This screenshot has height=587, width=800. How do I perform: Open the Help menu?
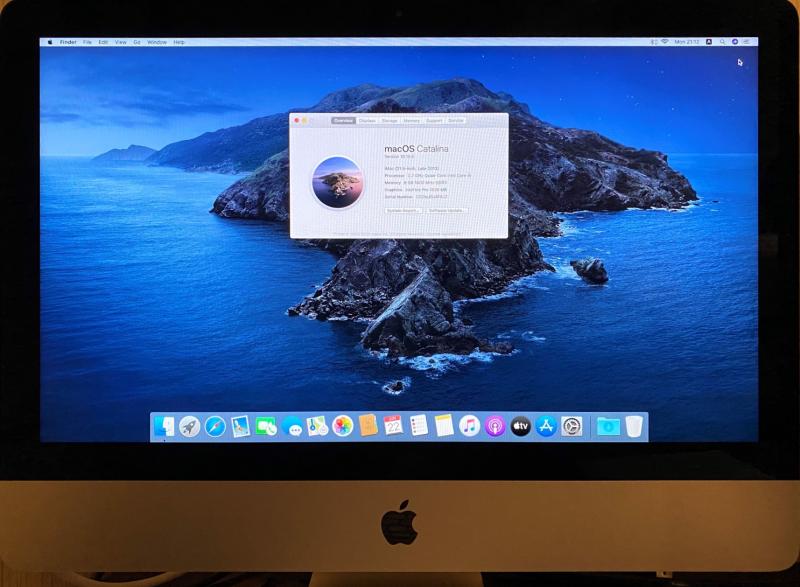179,42
